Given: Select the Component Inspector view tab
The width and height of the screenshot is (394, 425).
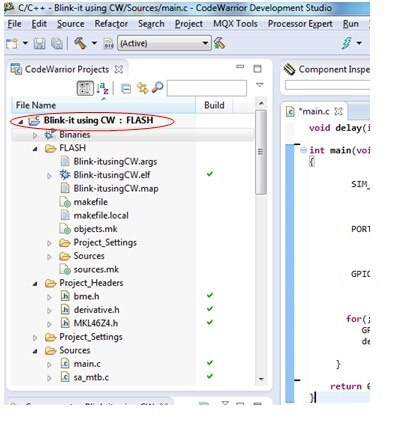Looking at the screenshot, I should pyautogui.click(x=327, y=69).
